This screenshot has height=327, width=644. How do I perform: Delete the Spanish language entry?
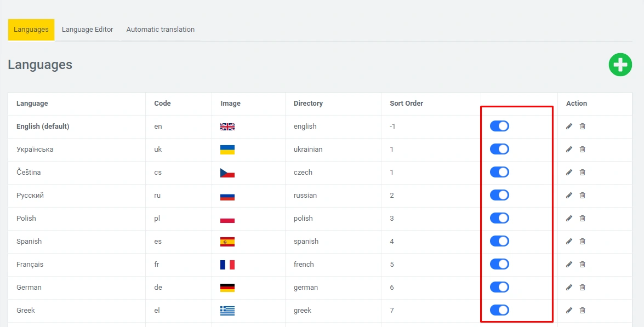pyautogui.click(x=582, y=242)
